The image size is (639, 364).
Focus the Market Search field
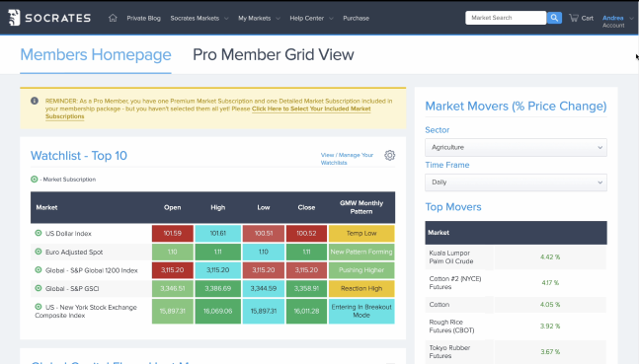coord(506,18)
